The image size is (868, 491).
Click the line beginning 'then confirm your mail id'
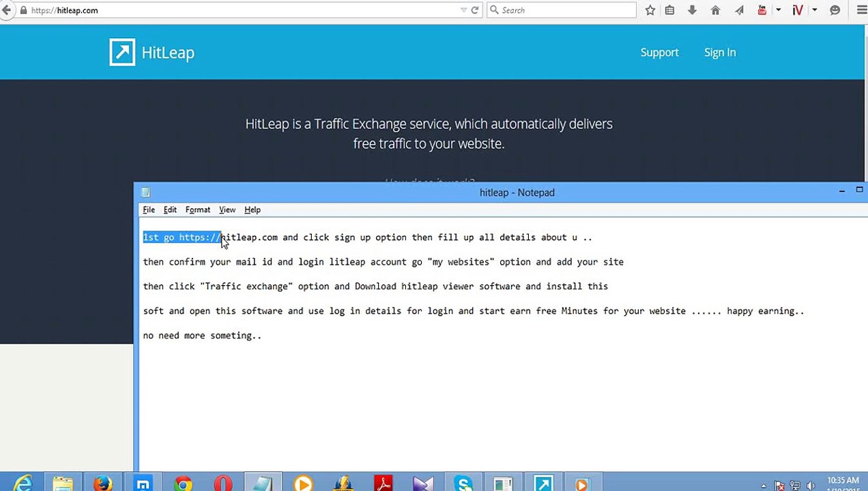click(384, 262)
